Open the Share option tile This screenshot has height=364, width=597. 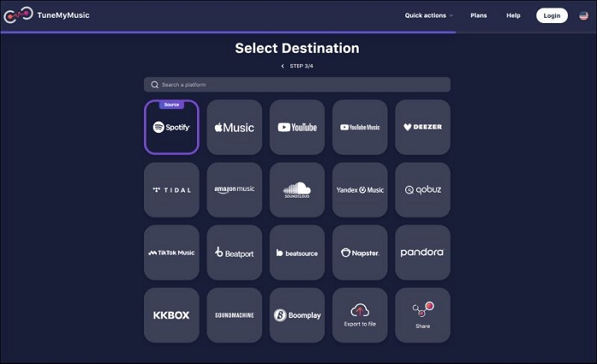coord(423,315)
